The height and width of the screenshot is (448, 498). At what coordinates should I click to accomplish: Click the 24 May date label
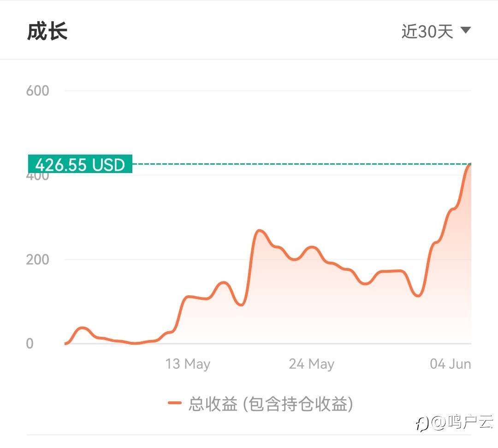[x=311, y=364]
